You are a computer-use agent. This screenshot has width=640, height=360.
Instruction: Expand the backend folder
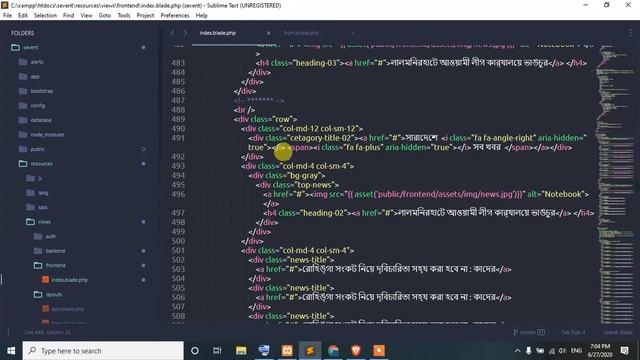[55, 251]
